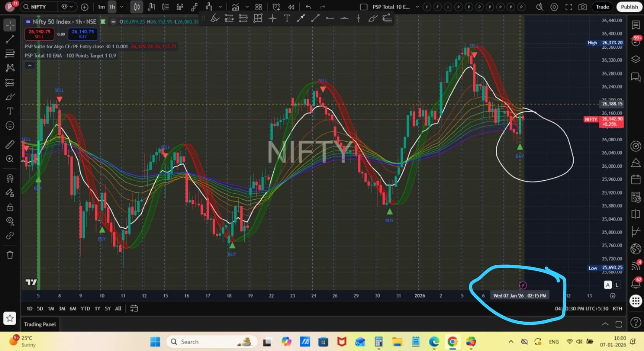The width and height of the screenshot is (644, 351).
Task: Select the Text tool in left sidebar
Action: pos(10,111)
